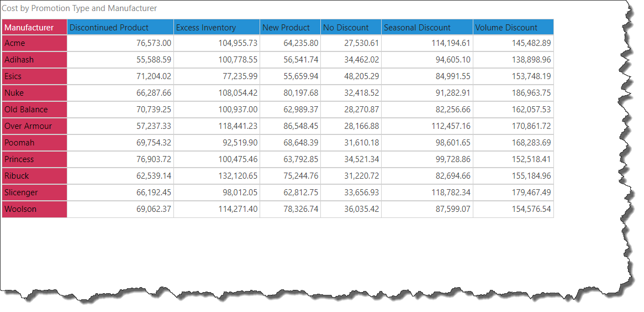
Task: Click the Princess row header
Action: coord(34,159)
